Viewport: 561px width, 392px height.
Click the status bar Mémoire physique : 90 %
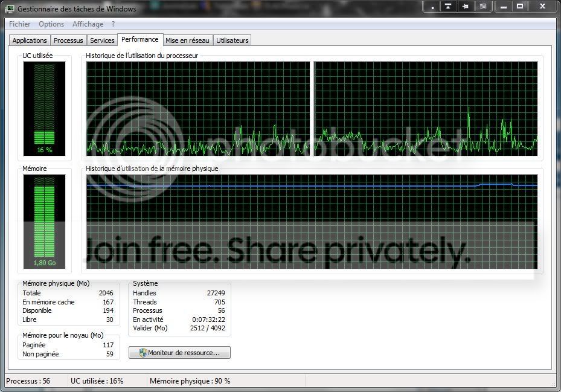click(x=190, y=381)
